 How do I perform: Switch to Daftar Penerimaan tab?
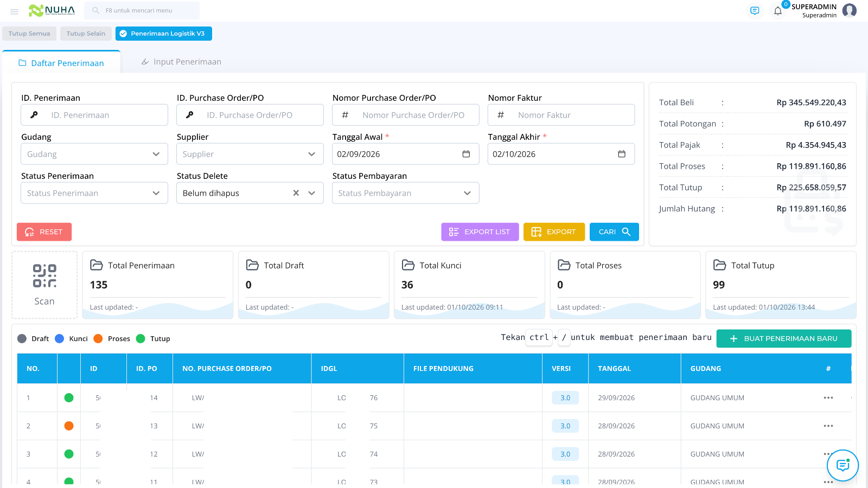pos(61,63)
